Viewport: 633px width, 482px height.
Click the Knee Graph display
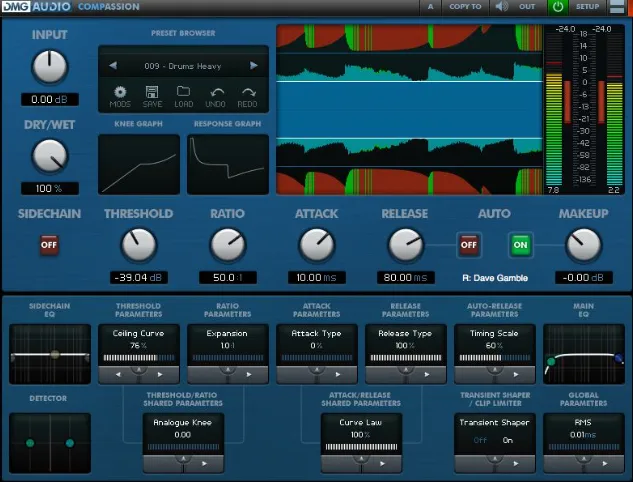tap(139, 164)
